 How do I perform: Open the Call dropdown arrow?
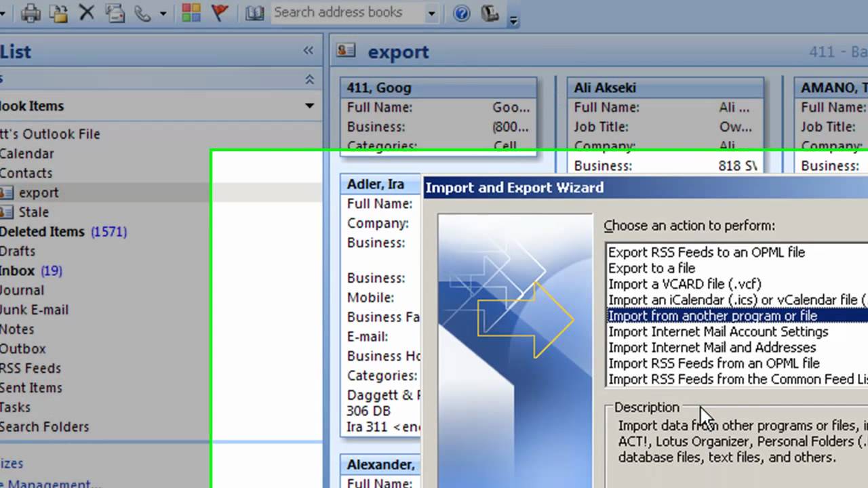[163, 13]
